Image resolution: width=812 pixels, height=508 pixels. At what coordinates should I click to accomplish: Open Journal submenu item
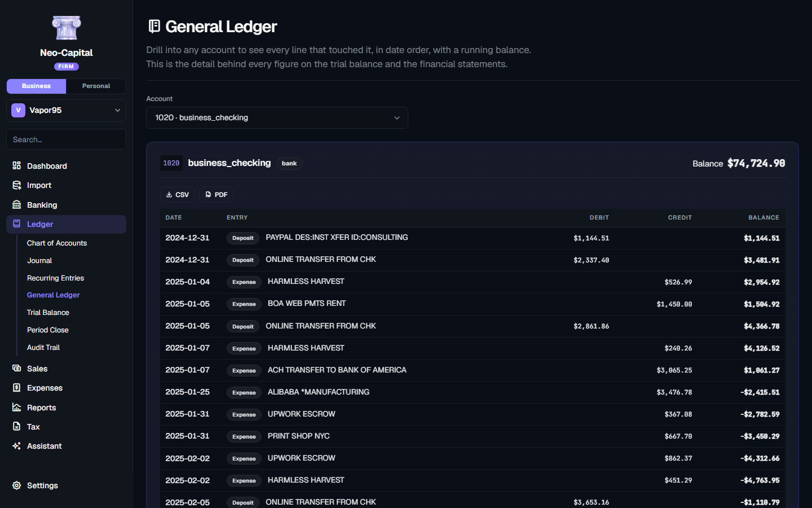tap(39, 261)
